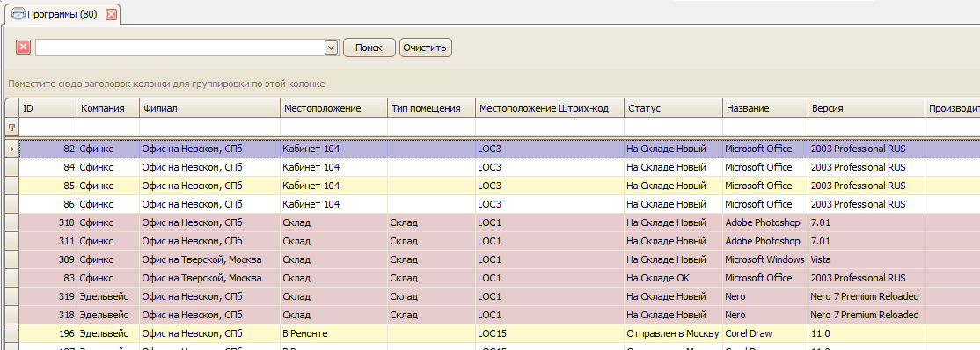Click the Местоположение column header
This screenshot has height=350, width=980.
(x=333, y=108)
